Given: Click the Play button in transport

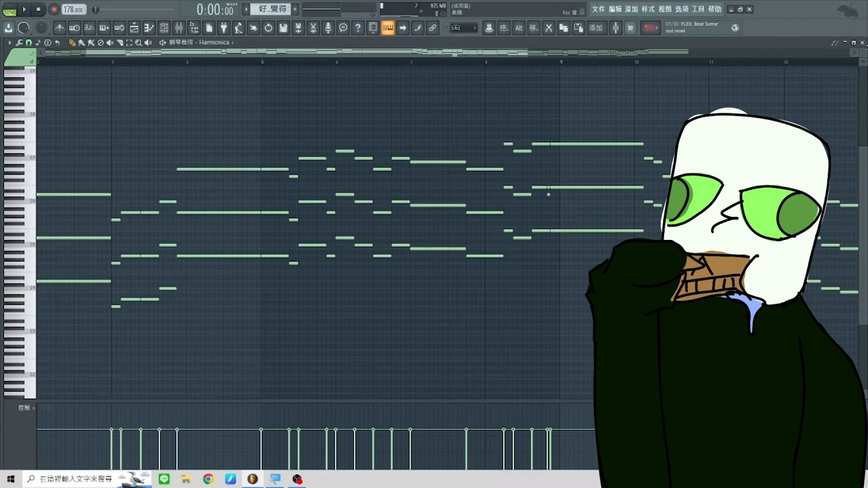Looking at the screenshot, I should click(x=24, y=9).
